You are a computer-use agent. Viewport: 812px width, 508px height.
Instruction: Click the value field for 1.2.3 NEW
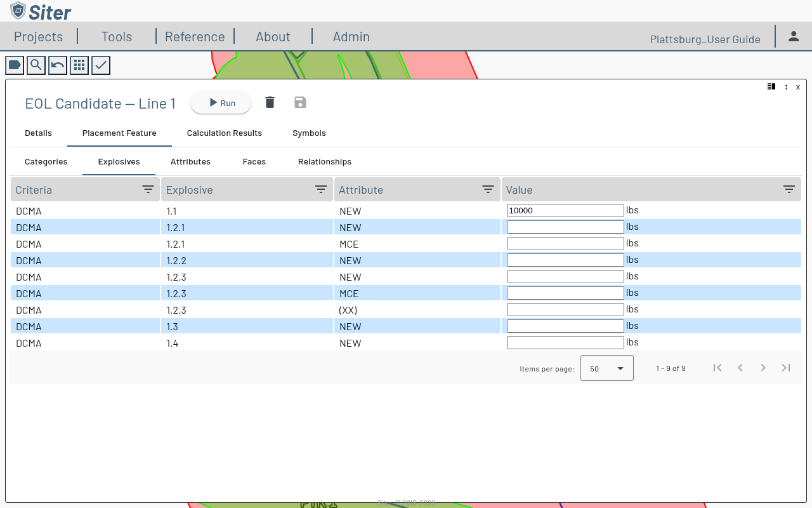coord(565,276)
